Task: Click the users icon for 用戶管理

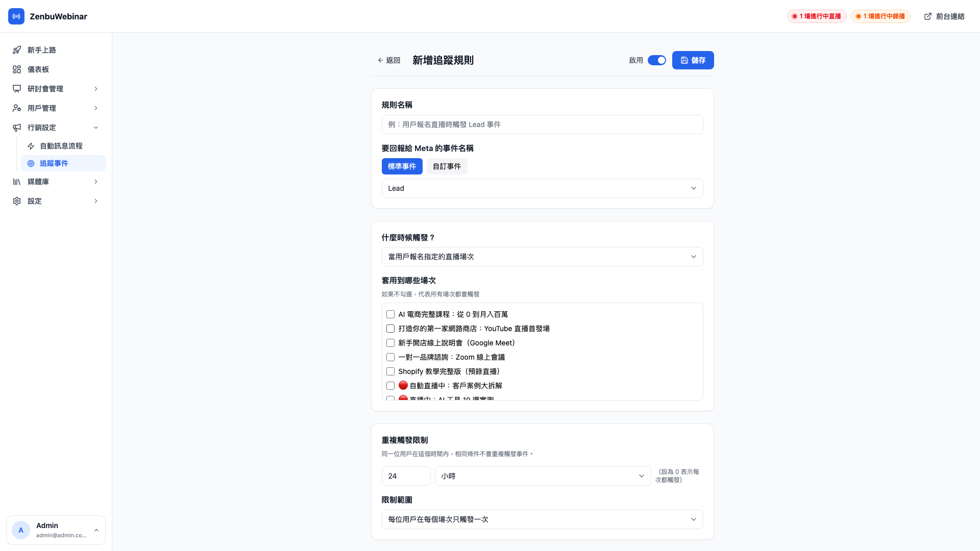Action: click(17, 108)
